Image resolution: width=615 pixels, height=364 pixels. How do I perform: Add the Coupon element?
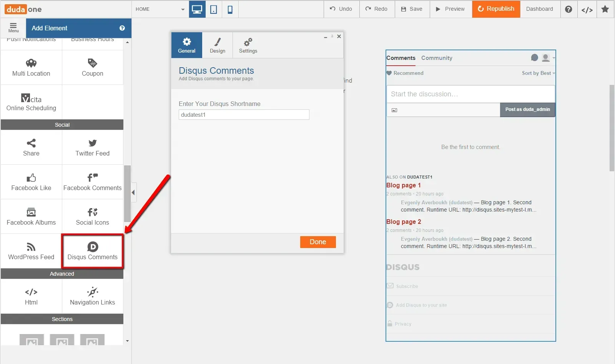pyautogui.click(x=93, y=68)
